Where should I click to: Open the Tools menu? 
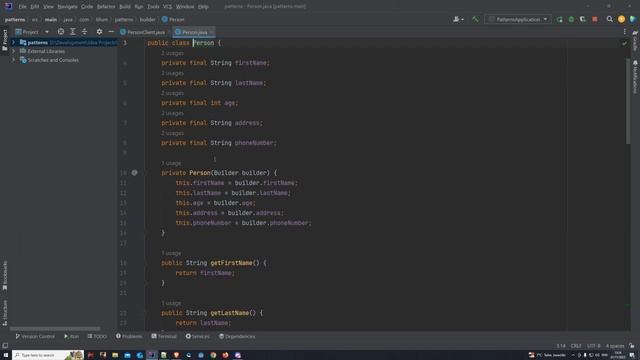pos(153,7)
